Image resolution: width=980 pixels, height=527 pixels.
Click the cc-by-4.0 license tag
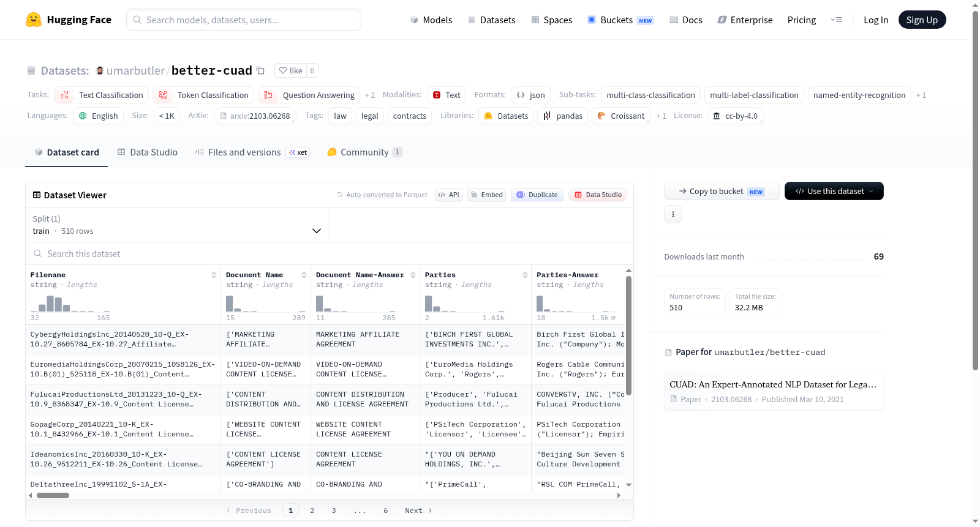click(736, 116)
